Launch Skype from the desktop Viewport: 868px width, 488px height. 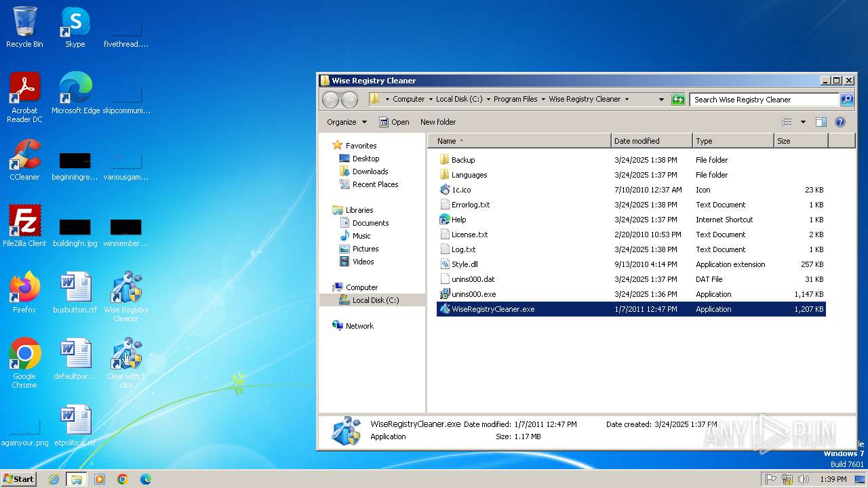click(75, 27)
